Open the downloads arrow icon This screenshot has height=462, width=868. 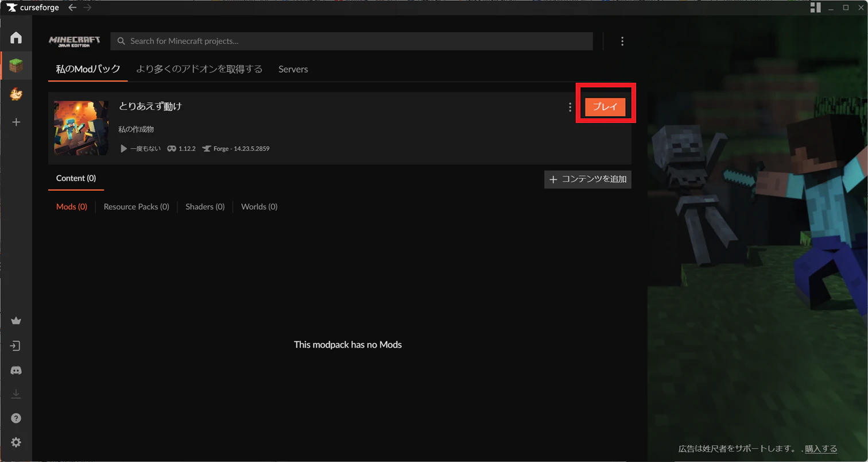[x=16, y=394]
